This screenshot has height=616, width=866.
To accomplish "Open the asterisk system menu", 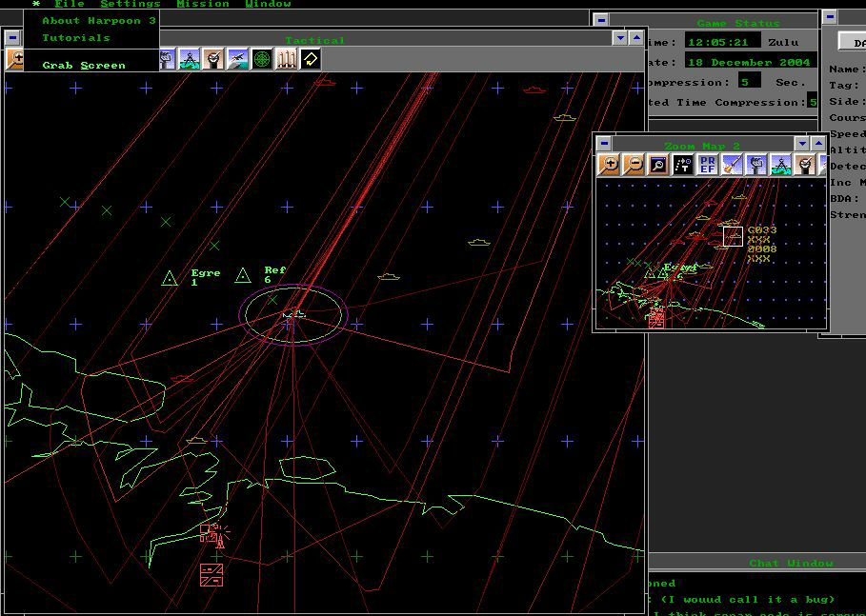I will coord(36,4).
